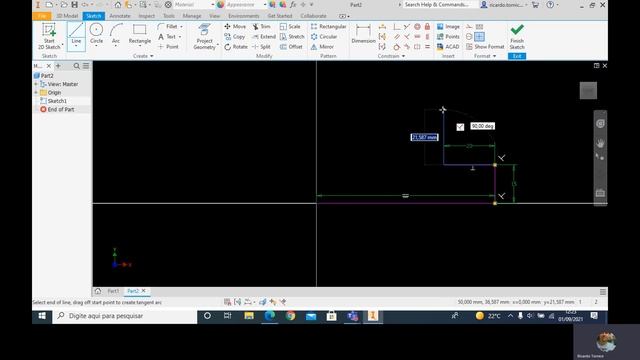Click the Exit panel label

(517, 56)
